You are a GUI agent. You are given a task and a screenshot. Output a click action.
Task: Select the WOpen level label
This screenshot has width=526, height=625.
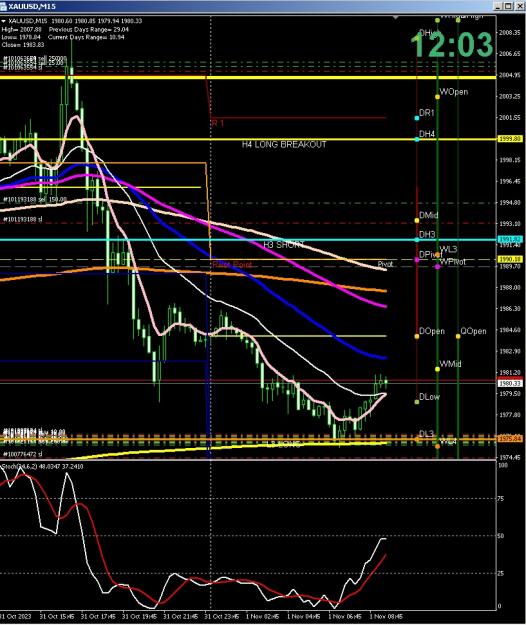pos(454,92)
